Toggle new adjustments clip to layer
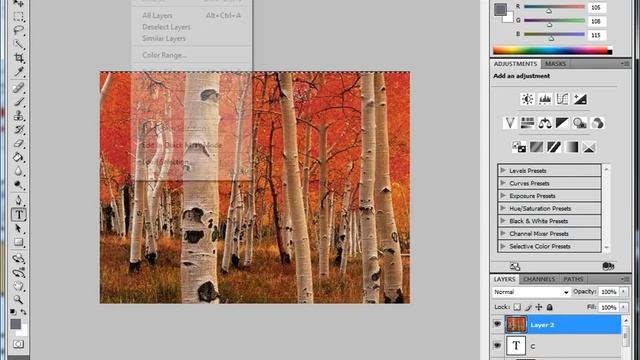The image size is (640, 360). pos(608,266)
